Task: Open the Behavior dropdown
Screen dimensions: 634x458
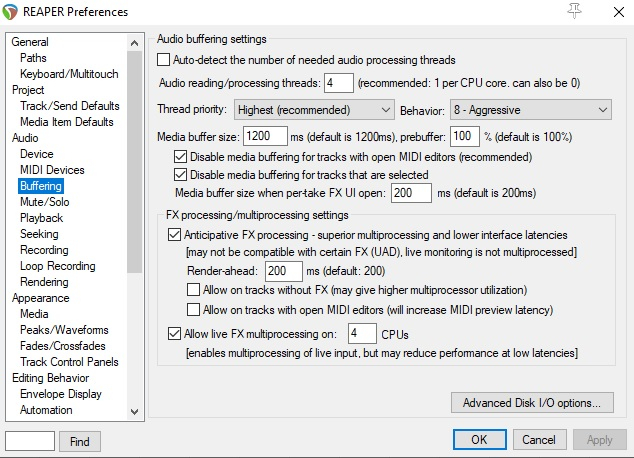Action: [x=530, y=109]
